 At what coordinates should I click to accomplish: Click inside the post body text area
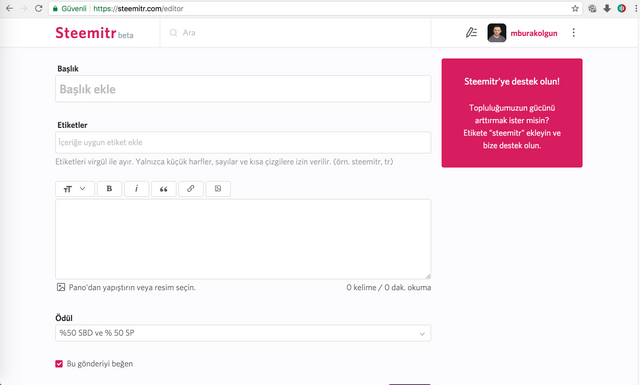pyautogui.click(x=243, y=239)
